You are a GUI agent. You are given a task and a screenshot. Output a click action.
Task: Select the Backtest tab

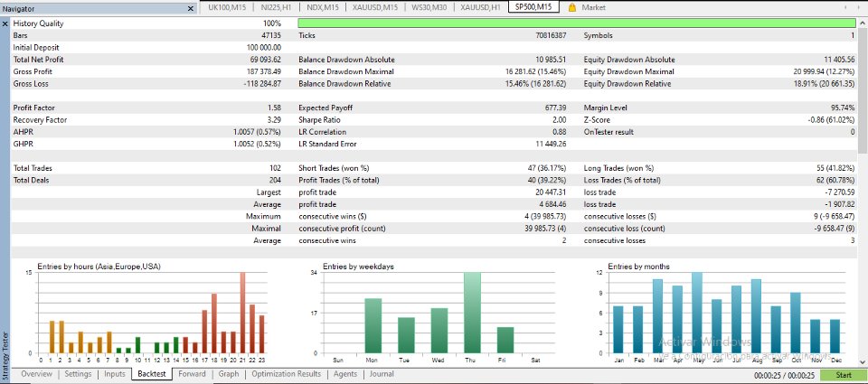pyautogui.click(x=152, y=374)
